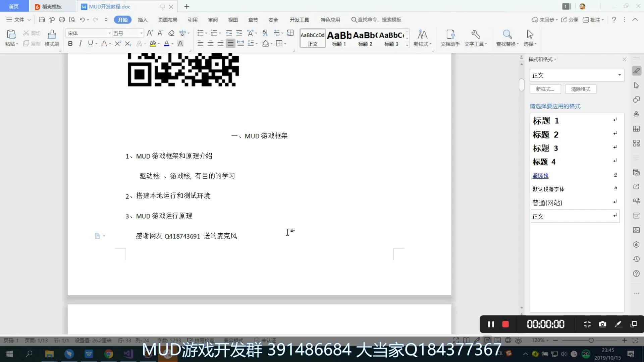
Task: Apply Subscript formatting
Action: 128,44
